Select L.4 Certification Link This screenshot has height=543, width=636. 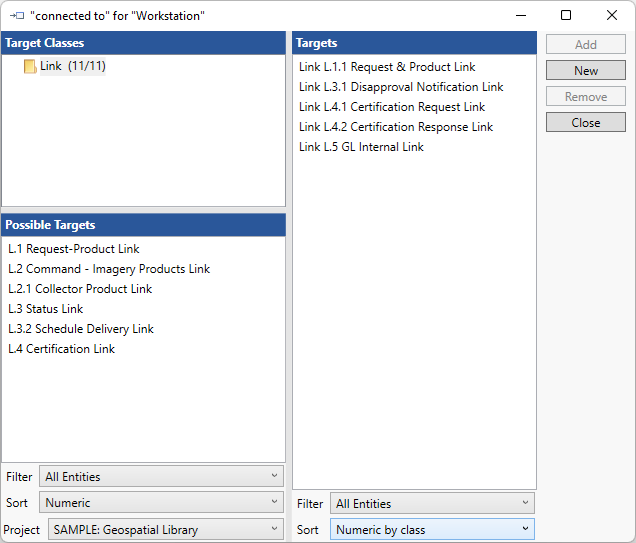click(62, 349)
